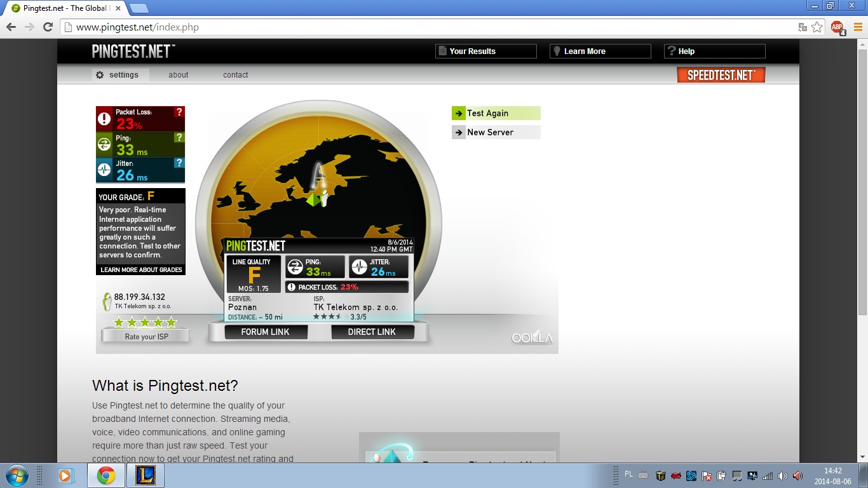
Task: Click the 8/6/2014 date in result card
Action: [399, 242]
